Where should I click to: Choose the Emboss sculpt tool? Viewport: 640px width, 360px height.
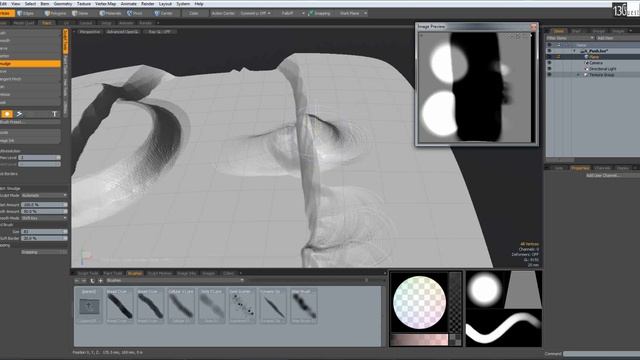point(30,95)
